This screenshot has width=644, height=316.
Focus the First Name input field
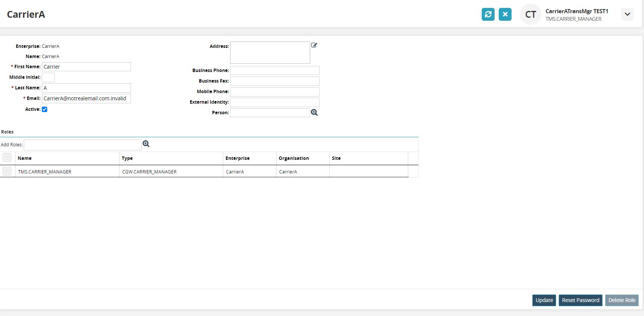pyautogui.click(x=86, y=67)
